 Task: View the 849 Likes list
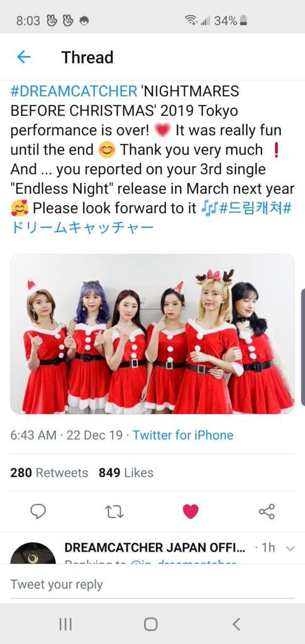click(126, 473)
